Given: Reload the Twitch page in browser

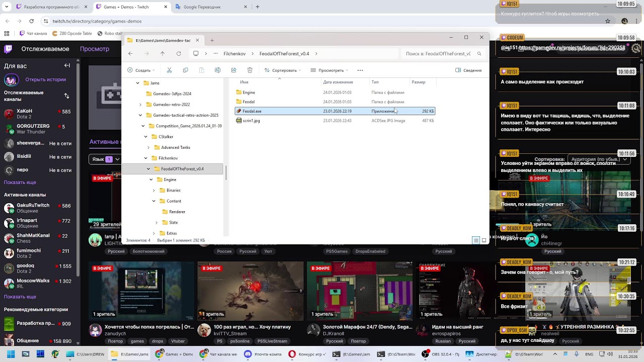Looking at the screenshot, I should click(x=31, y=21).
